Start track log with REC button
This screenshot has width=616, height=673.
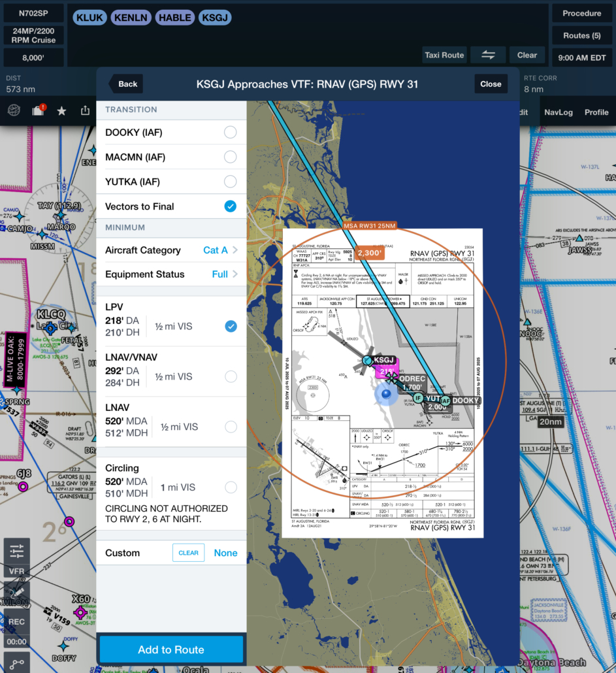coord(17,621)
